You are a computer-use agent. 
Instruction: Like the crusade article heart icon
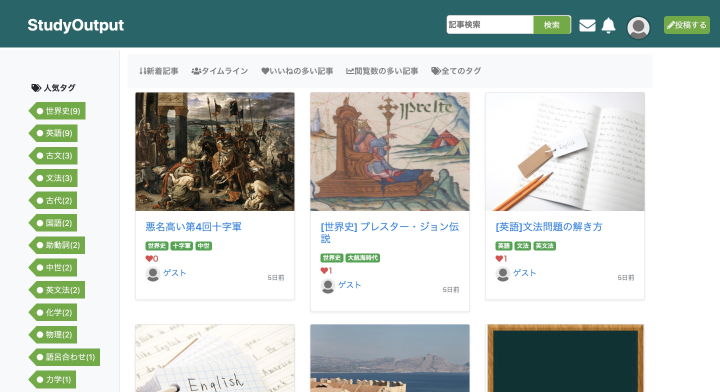(149, 259)
